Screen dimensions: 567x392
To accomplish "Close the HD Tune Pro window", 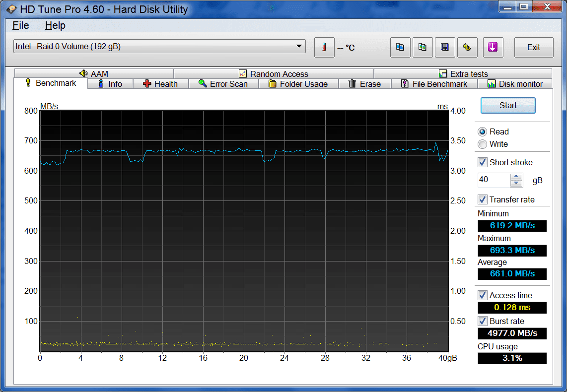I will pos(547,7).
